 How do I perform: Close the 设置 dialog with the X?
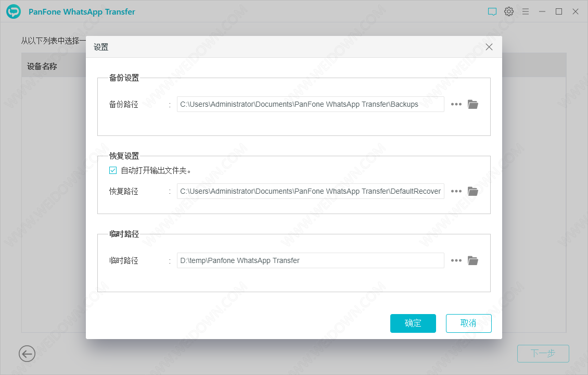pos(489,47)
